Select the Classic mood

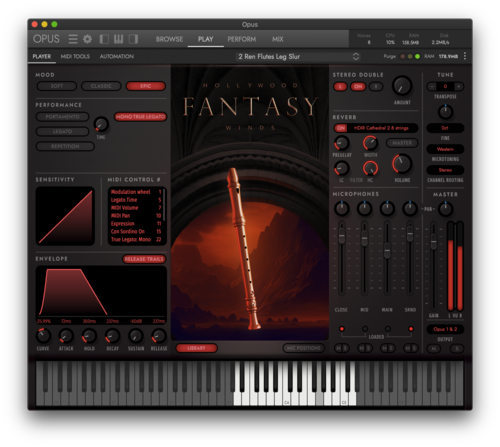click(101, 86)
